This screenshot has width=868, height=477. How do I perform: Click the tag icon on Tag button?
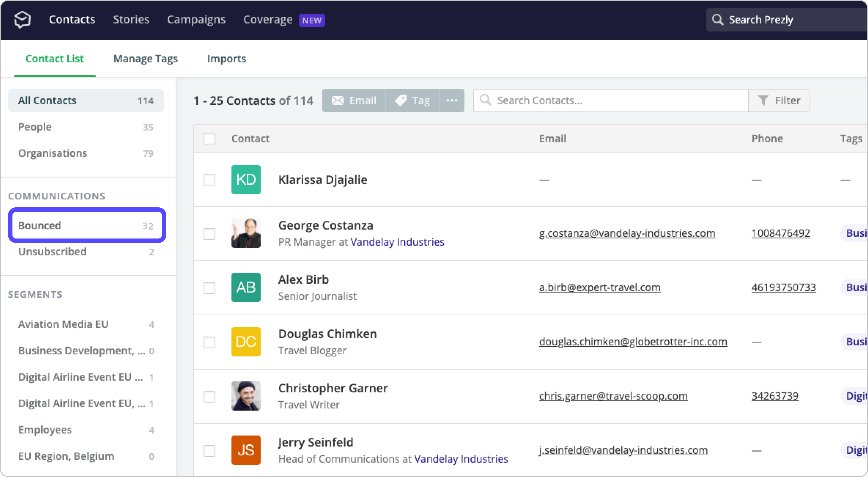(x=401, y=101)
